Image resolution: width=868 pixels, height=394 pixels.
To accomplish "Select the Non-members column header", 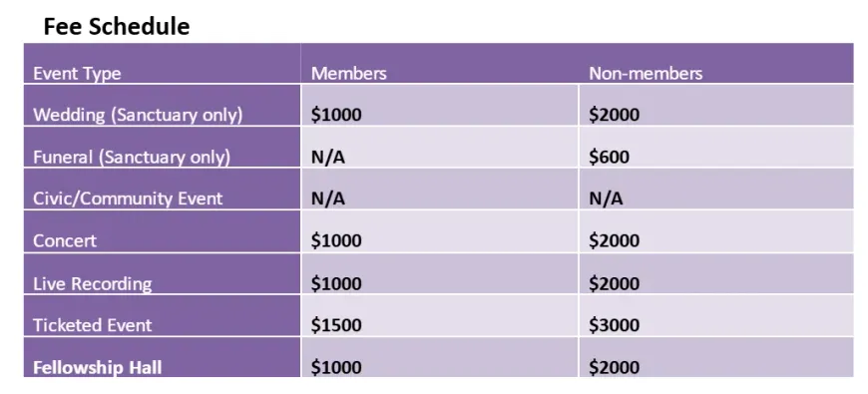I will pyautogui.click(x=716, y=63).
